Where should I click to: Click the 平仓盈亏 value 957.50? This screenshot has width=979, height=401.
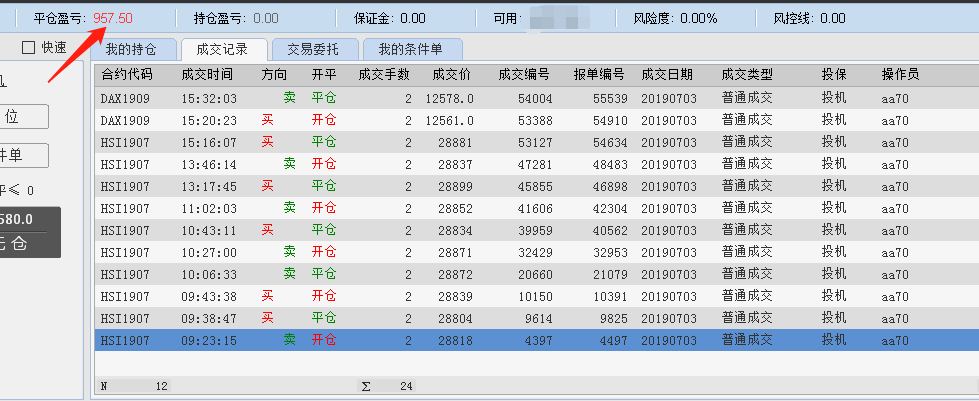(113, 18)
